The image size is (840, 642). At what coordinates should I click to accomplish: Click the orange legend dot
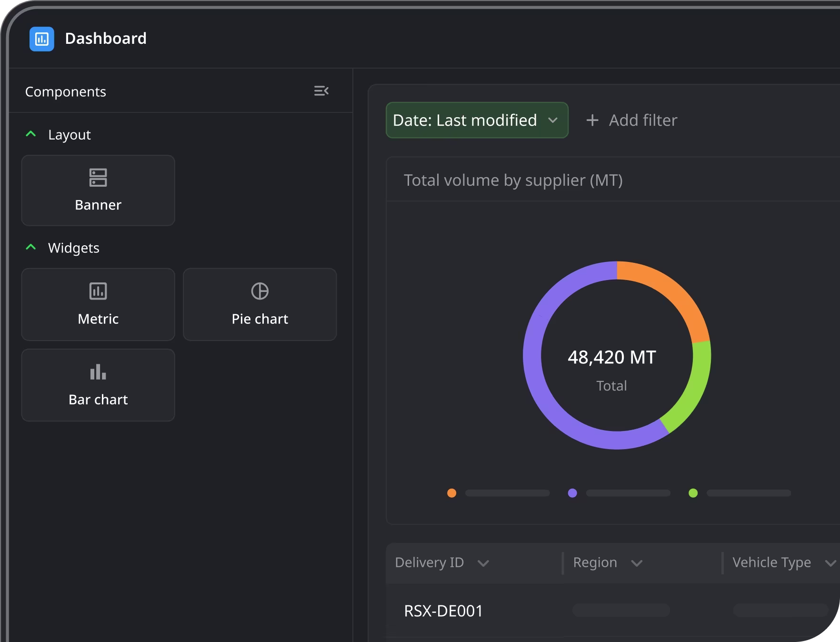click(452, 493)
